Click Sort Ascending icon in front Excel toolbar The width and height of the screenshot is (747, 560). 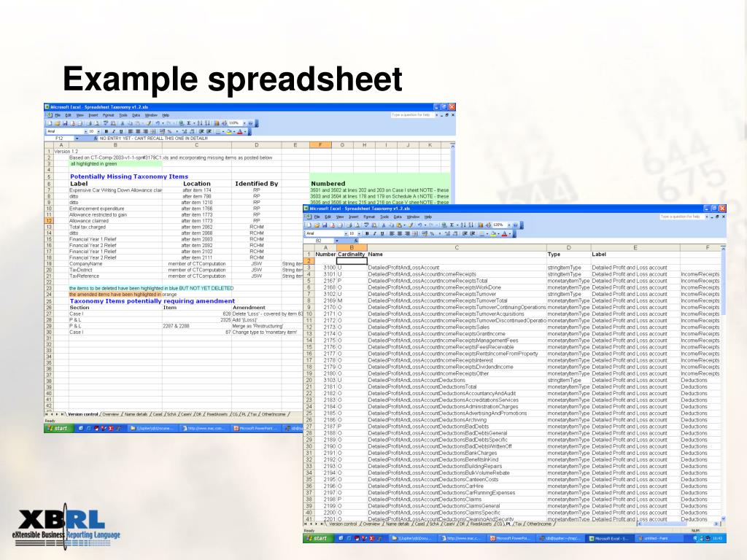[463, 225]
